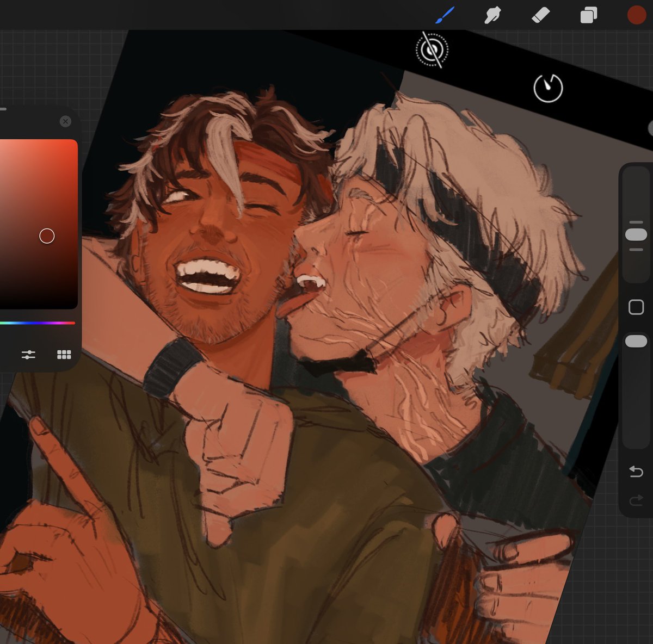Click the color selection reticle circle
The image size is (653, 644).
tap(47, 236)
